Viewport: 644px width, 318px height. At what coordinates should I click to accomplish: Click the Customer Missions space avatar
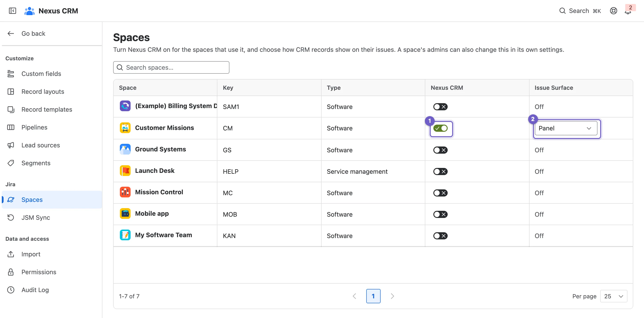pyautogui.click(x=125, y=128)
